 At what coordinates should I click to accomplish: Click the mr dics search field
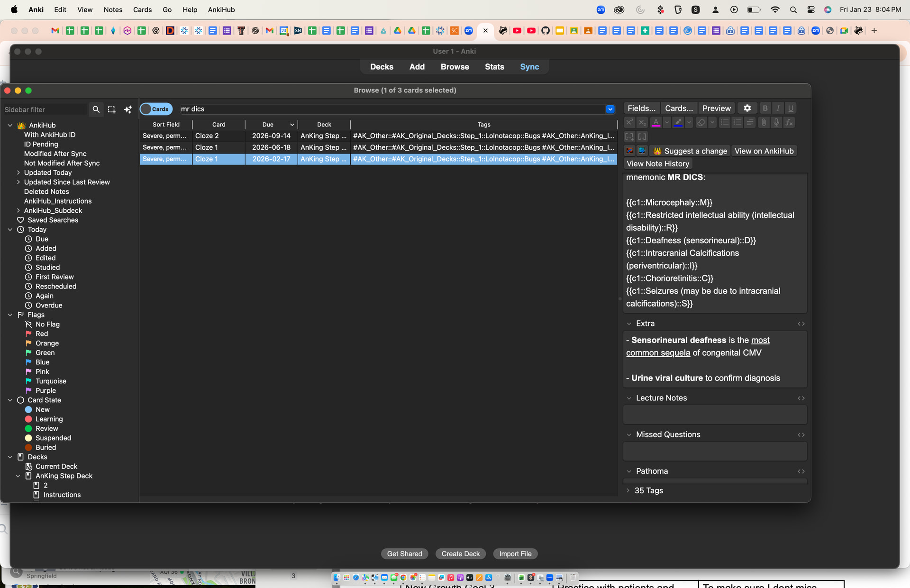pyautogui.click(x=389, y=109)
